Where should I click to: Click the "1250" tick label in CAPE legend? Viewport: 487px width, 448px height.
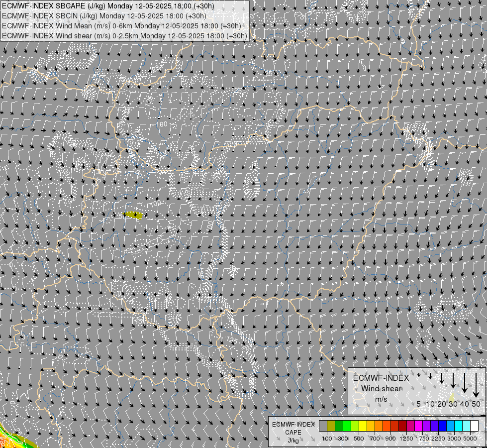pyautogui.click(x=406, y=439)
